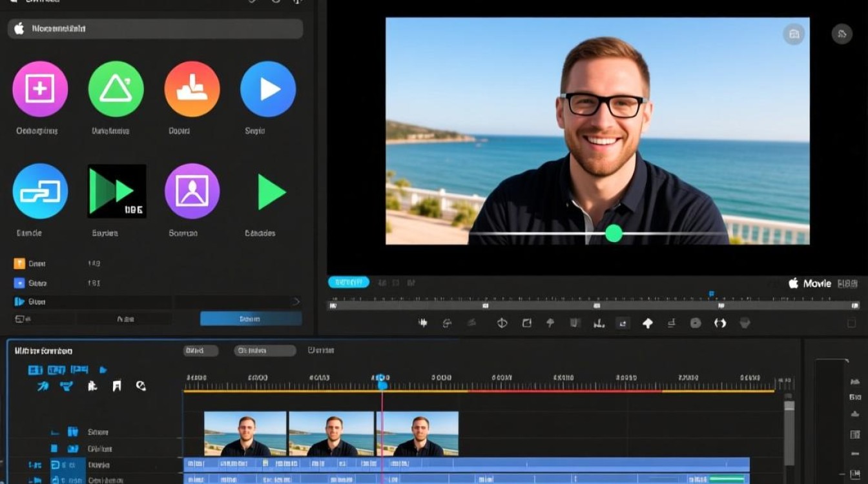868x484 pixels.
Task: Click the second wider pill tab above the timeline
Action: pyautogui.click(x=265, y=350)
